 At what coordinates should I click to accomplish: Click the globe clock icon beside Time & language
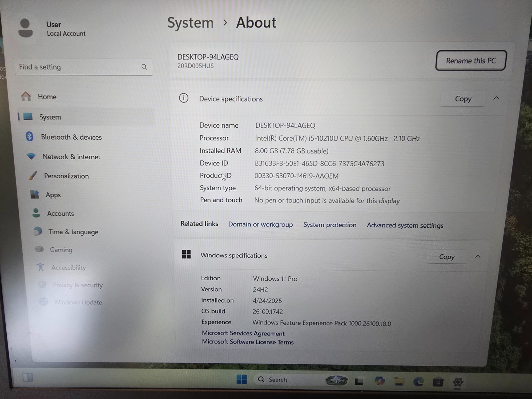[38, 231]
